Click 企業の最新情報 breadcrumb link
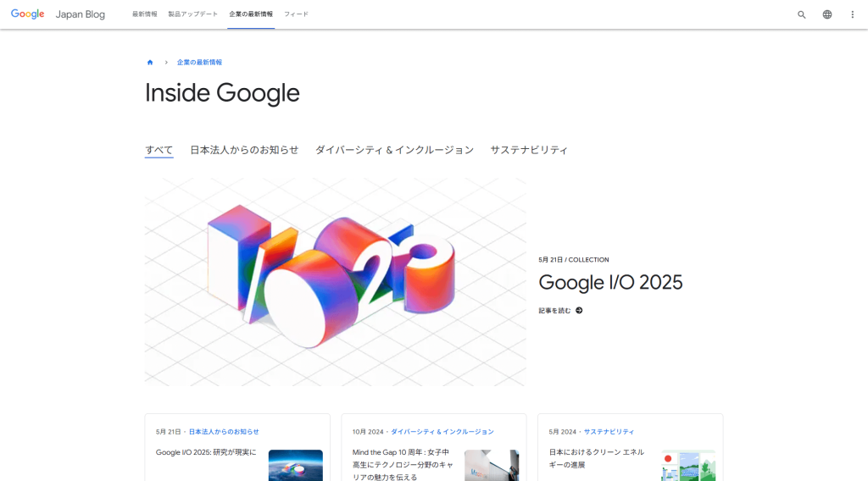868x481 pixels. 199,63
